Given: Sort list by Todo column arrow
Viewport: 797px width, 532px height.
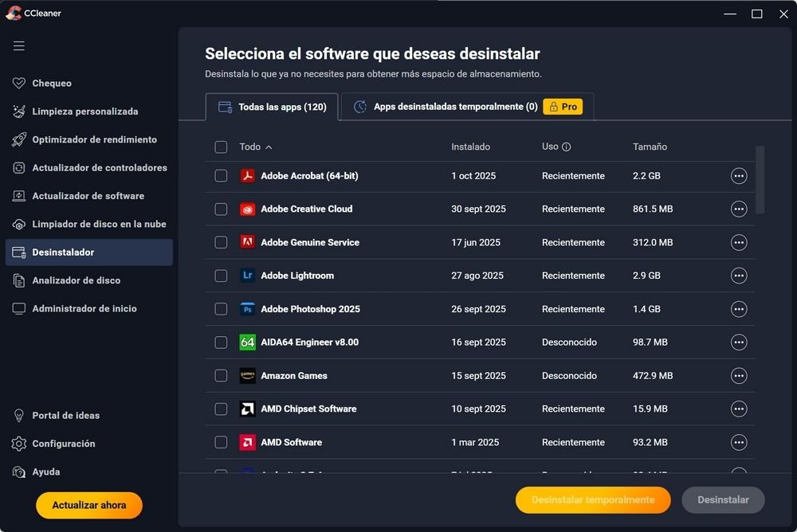Looking at the screenshot, I should 269,147.
